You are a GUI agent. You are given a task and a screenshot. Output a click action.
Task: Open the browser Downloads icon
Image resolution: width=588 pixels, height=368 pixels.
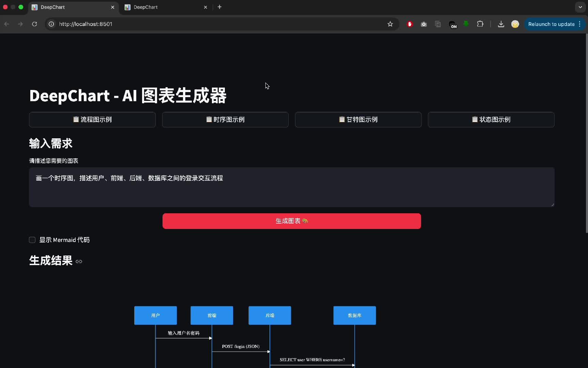[x=501, y=24]
